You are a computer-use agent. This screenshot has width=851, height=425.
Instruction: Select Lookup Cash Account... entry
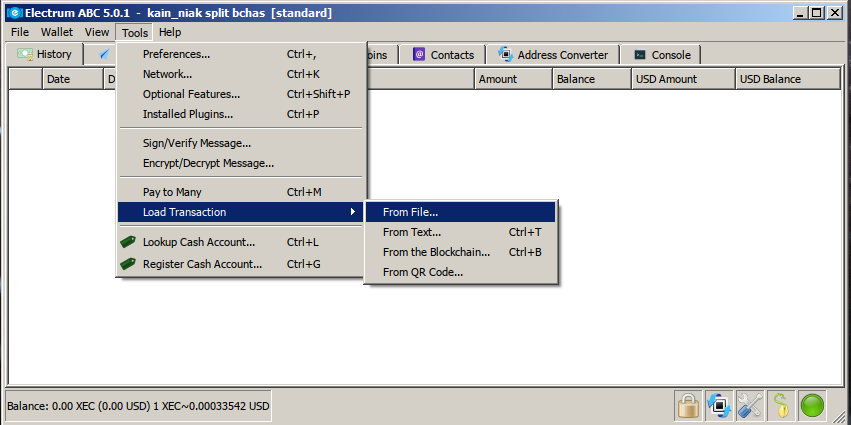coord(242,242)
